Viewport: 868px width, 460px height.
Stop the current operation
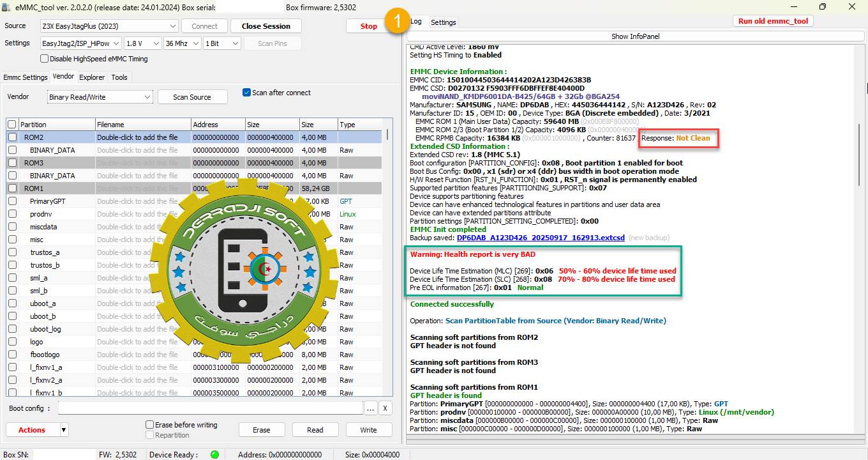tap(369, 26)
